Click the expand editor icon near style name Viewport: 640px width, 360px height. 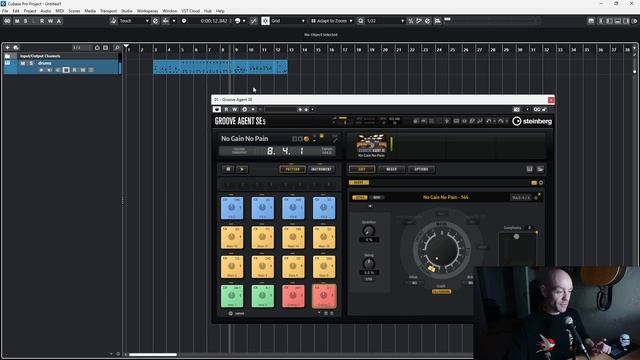[538, 196]
